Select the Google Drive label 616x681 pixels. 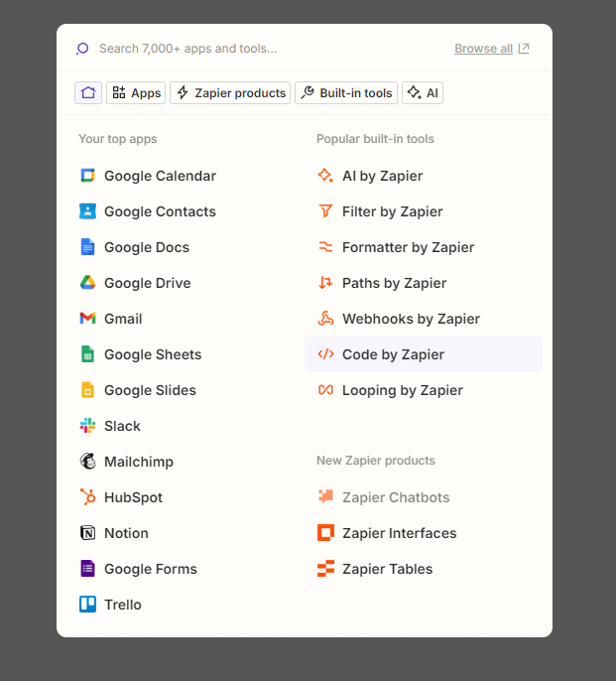coord(148,283)
